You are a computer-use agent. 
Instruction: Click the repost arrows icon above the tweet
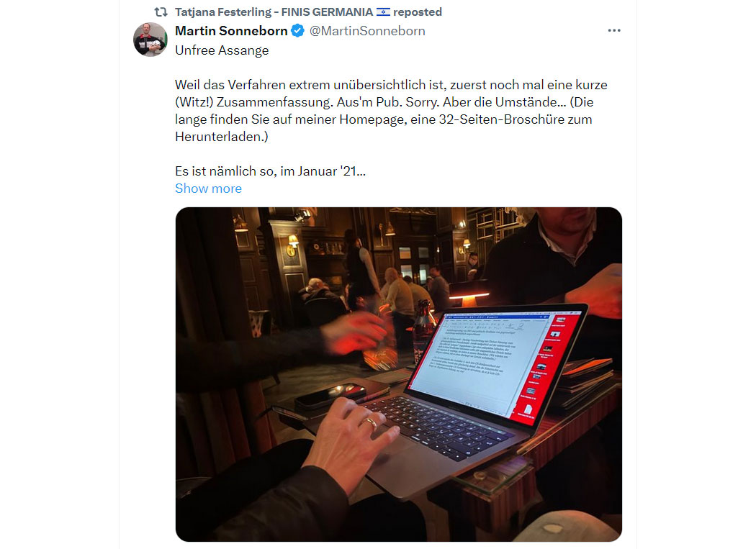(161, 12)
